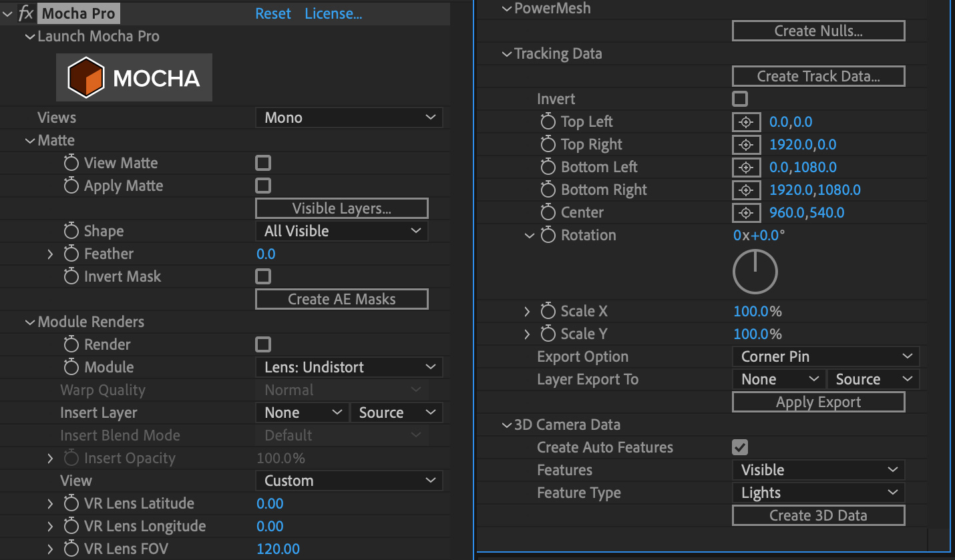Open the License... link
This screenshot has width=955, height=560.
pyautogui.click(x=333, y=13)
